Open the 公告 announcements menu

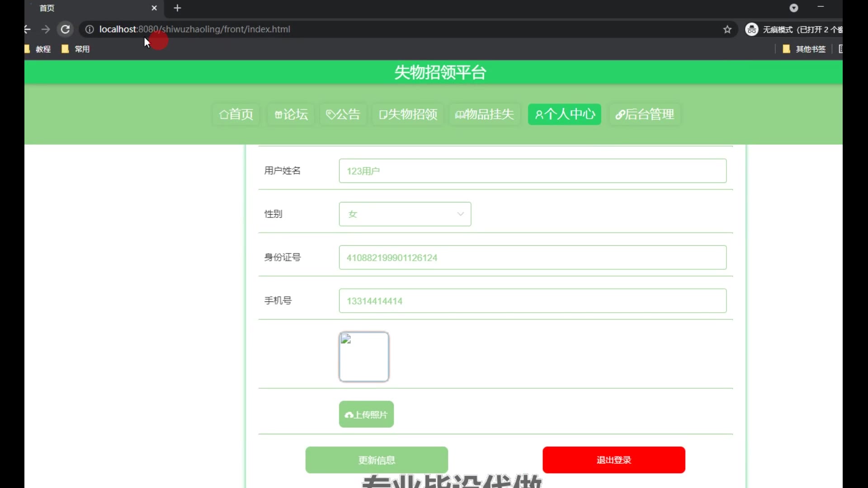(343, 114)
